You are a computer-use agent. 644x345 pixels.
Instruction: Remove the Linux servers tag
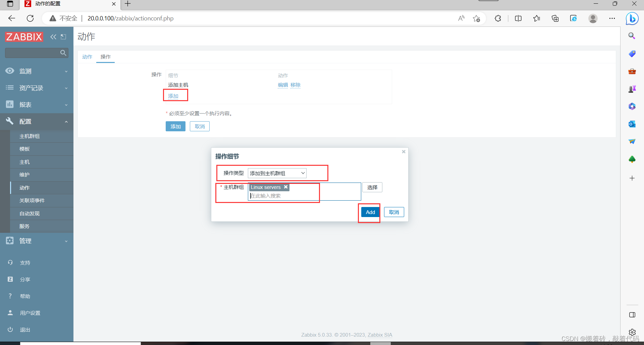286,187
